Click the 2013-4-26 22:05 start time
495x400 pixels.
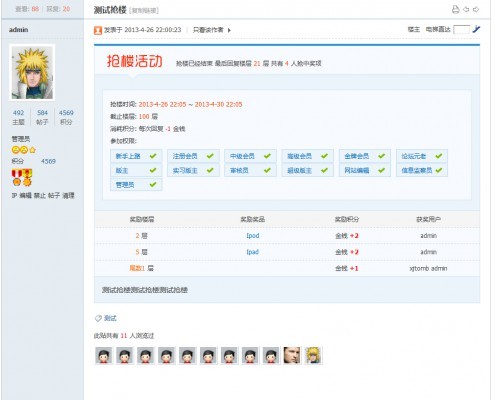pyautogui.click(x=162, y=104)
